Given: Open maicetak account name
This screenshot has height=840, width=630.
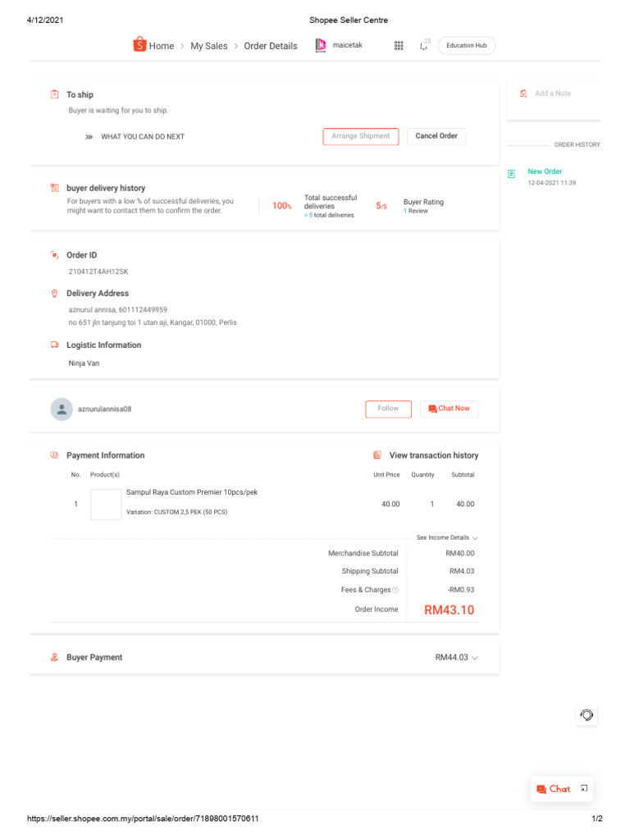Looking at the screenshot, I should pos(347,45).
